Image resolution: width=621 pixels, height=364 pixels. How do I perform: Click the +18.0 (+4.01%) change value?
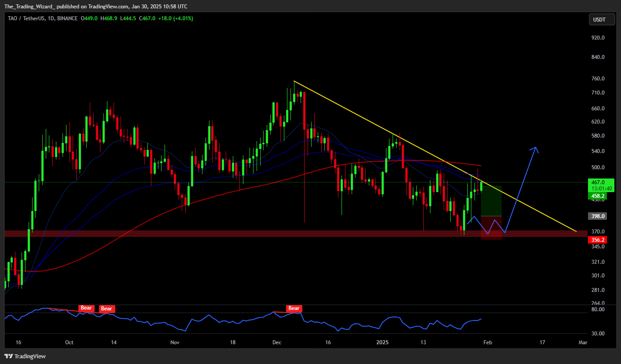tap(176, 18)
